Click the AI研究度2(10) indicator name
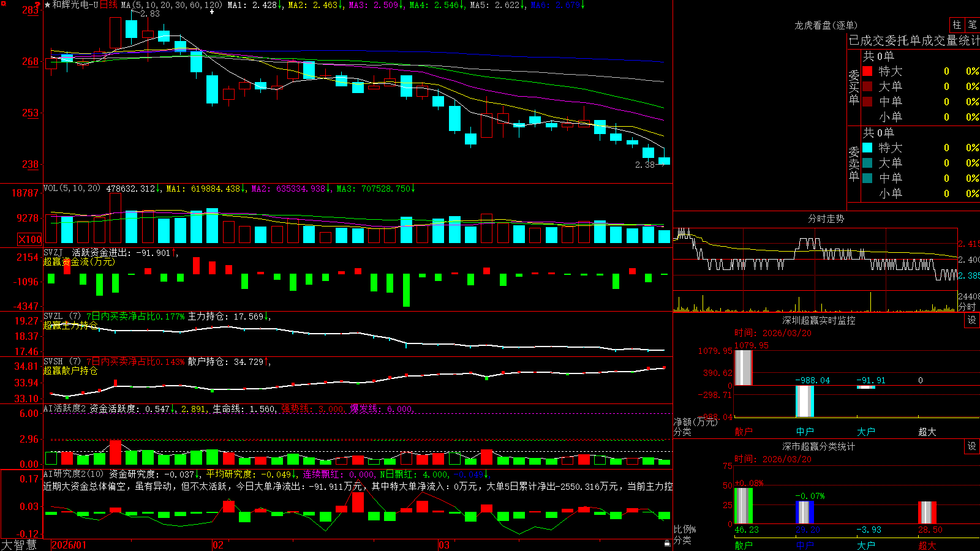Screen dimensions: 980x551 pyautogui.click(x=73, y=474)
